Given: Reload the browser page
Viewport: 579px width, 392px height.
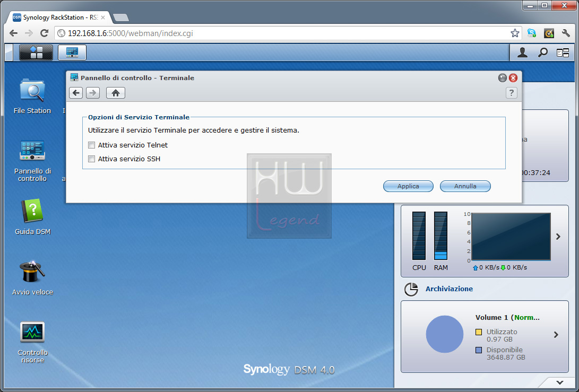Looking at the screenshot, I should click(44, 33).
